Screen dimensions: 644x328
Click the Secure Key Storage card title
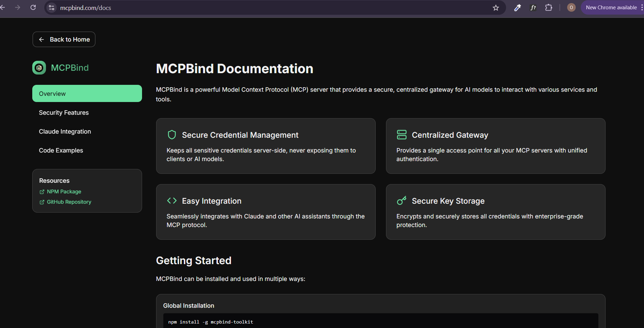[448, 201]
